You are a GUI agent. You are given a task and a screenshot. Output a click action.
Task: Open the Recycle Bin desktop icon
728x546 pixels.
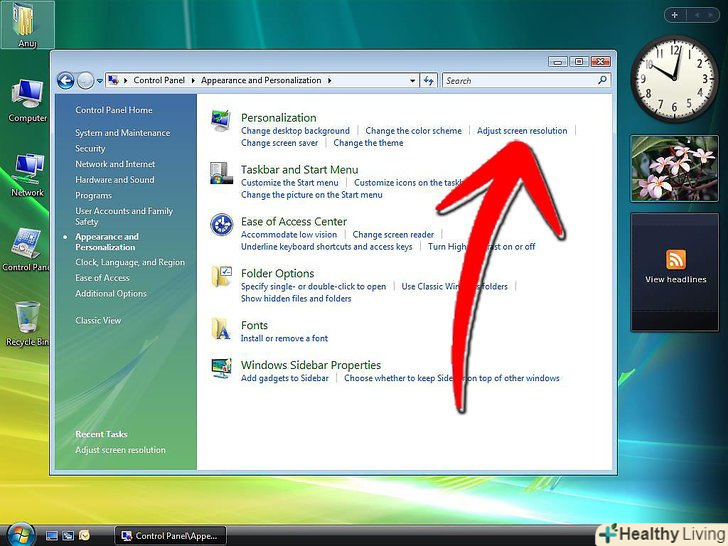tap(26, 324)
